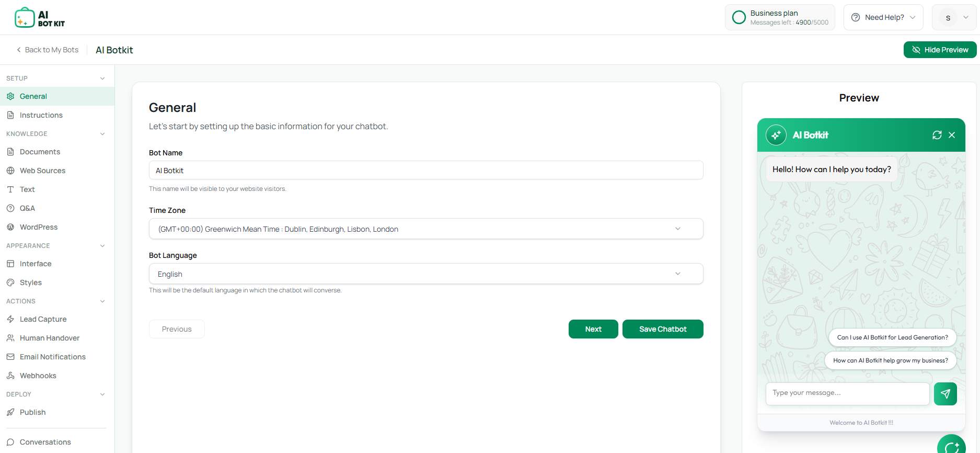This screenshot has width=980, height=453.
Task: Click the chat preview refresh icon
Action: pos(937,135)
